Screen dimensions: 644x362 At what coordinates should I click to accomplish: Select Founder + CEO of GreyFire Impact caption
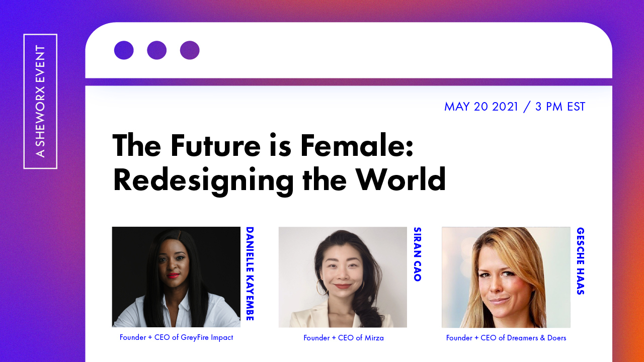(176, 337)
